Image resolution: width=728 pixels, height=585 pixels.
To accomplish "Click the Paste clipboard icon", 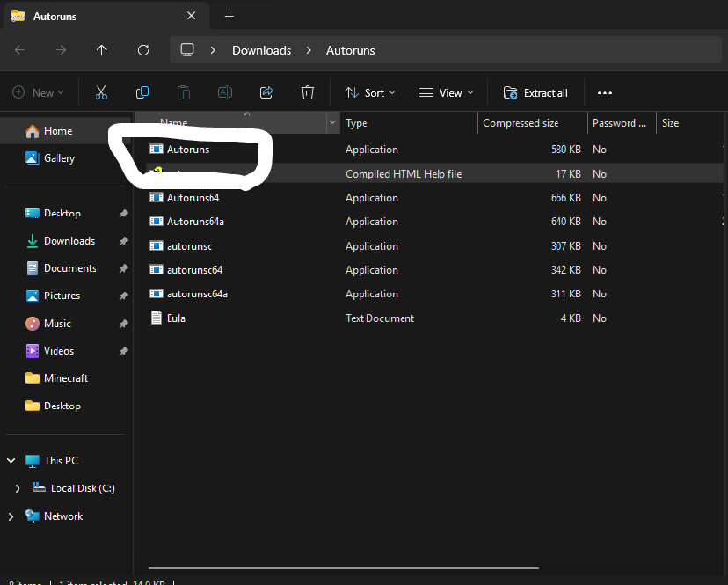I will (184, 93).
